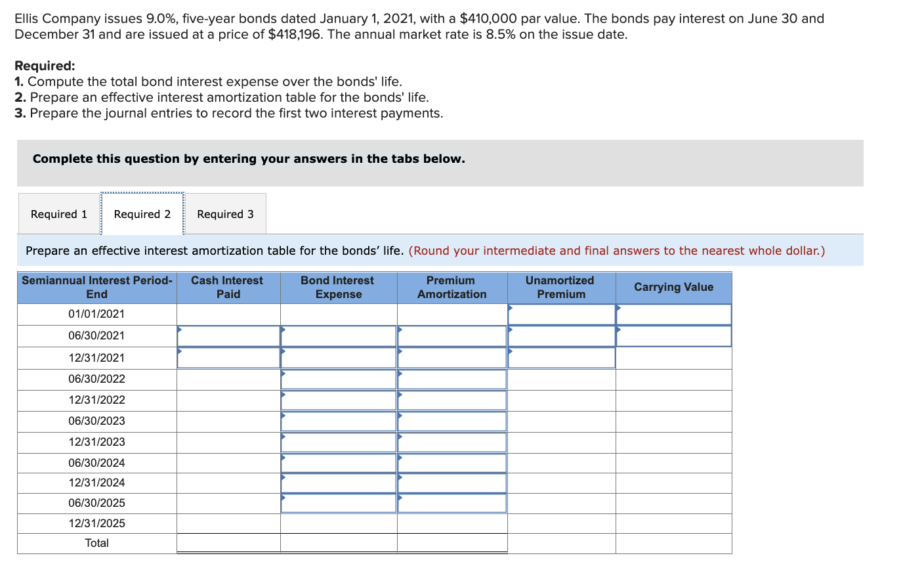Select the 06/30/2023 row label
The image size is (924, 562).
(x=96, y=421)
